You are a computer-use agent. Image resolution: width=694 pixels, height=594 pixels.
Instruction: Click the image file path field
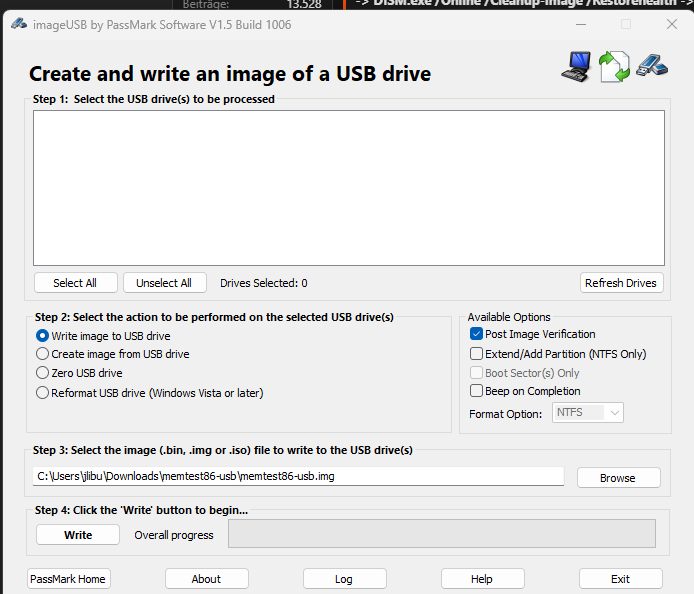[298, 476]
